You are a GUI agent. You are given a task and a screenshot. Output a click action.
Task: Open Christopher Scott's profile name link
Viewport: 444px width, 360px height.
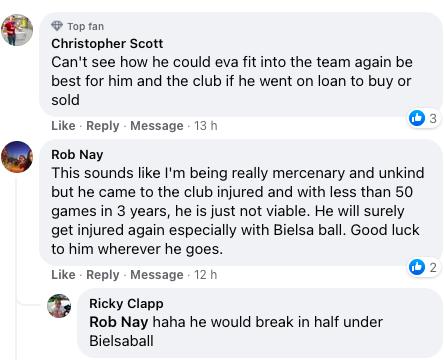coord(107,44)
